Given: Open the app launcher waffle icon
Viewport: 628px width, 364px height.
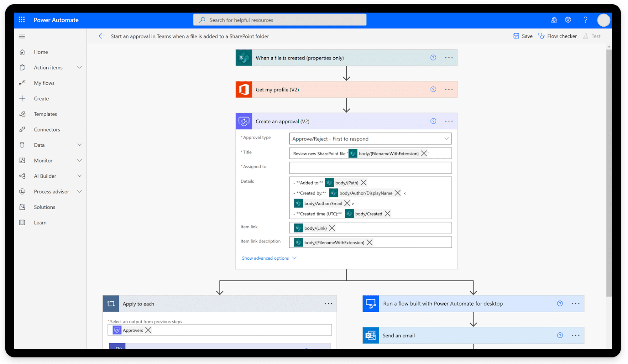Looking at the screenshot, I should [x=22, y=20].
